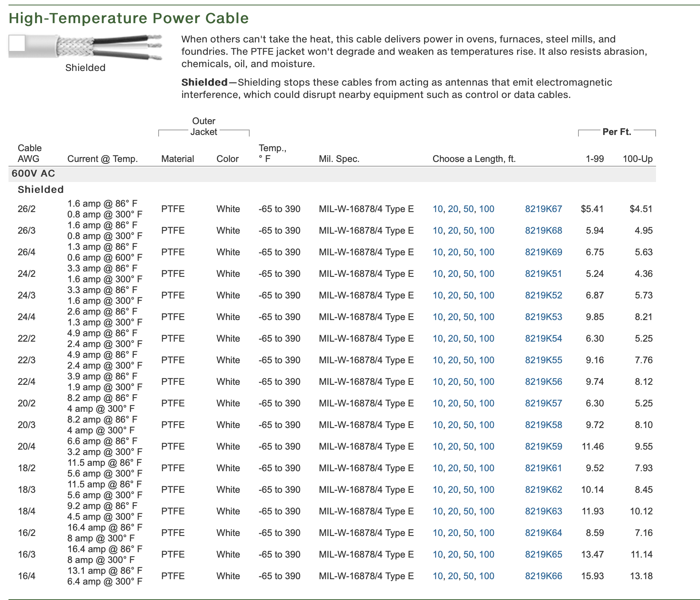
Task: Open part number 8219K63 link
Action: (x=543, y=511)
